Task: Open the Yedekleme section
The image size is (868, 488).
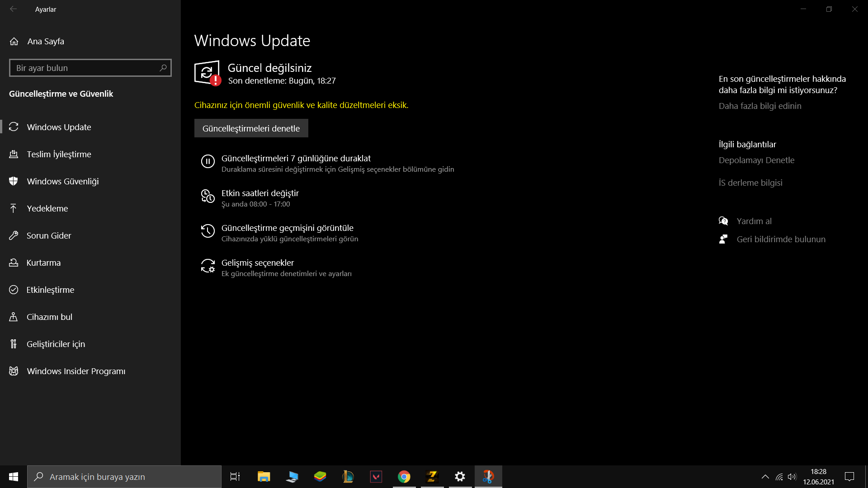Action: pos(47,208)
